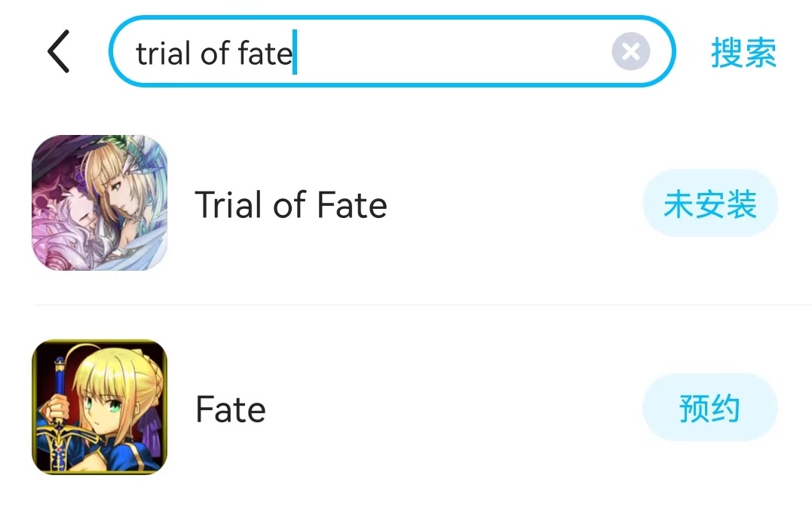The image size is (812, 506).
Task: Return to the previous screen via the chevron
Action: [x=59, y=51]
